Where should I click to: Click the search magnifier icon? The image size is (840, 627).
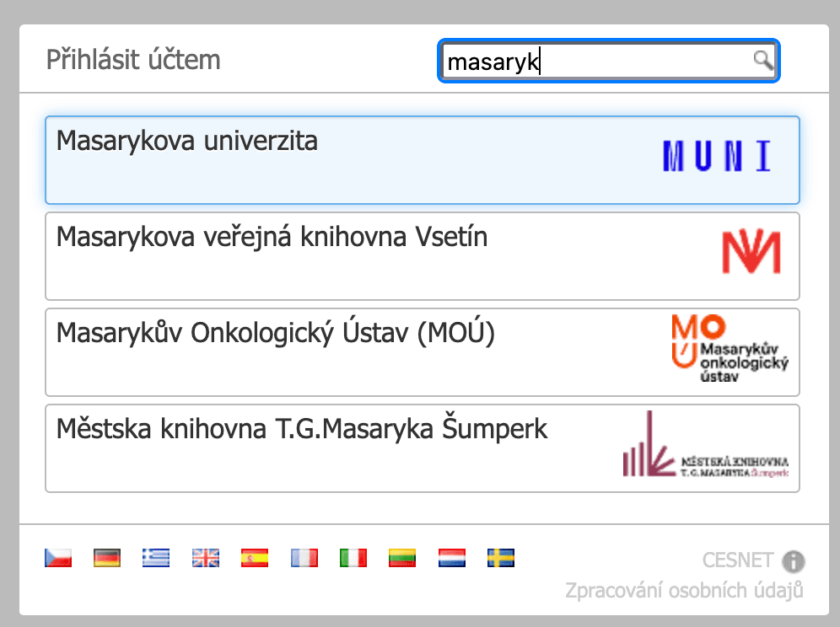(763, 61)
